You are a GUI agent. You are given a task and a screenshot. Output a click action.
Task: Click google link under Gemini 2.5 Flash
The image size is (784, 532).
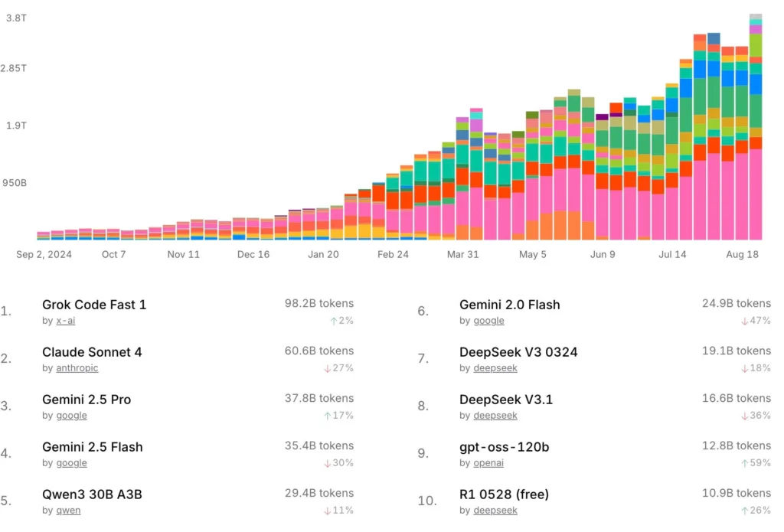coord(71,463)
